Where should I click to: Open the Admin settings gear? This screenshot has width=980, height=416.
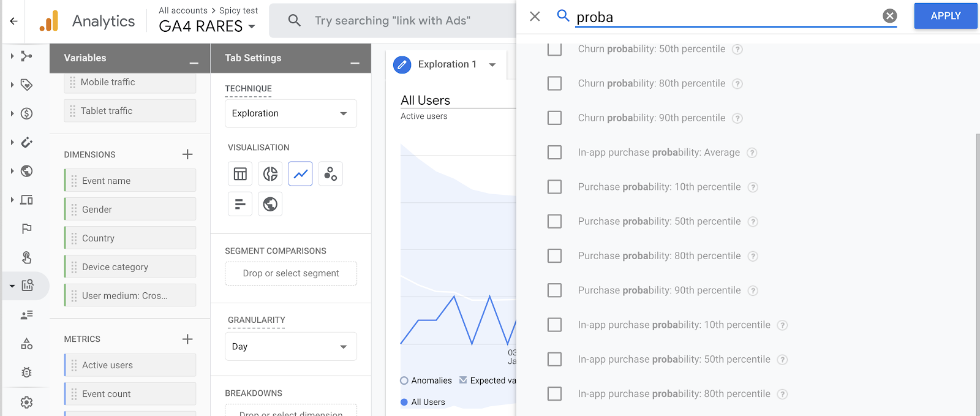(x=26, y=403)
